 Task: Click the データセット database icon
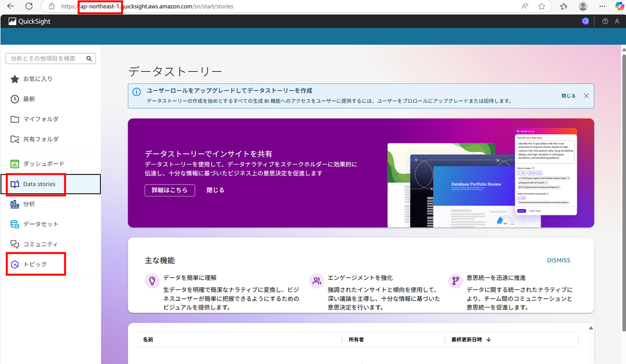pyautogui.click(x=15, y=224)
